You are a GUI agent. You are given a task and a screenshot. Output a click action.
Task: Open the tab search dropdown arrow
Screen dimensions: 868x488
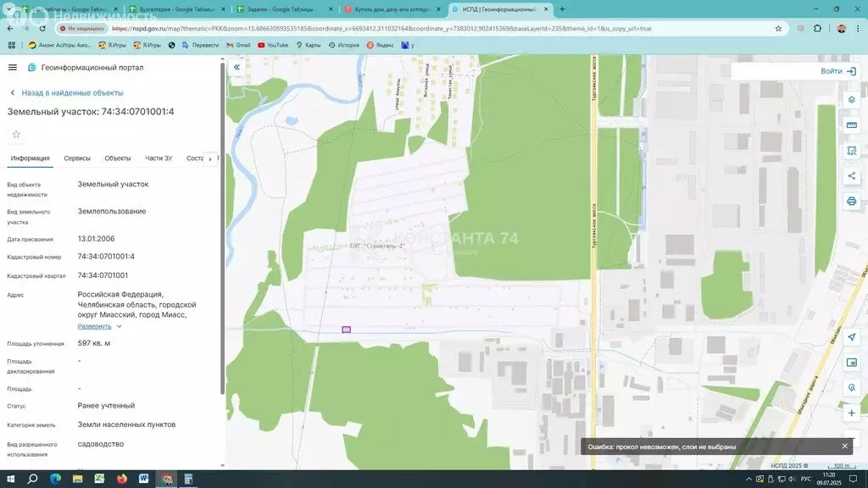[x=8, y=9]
